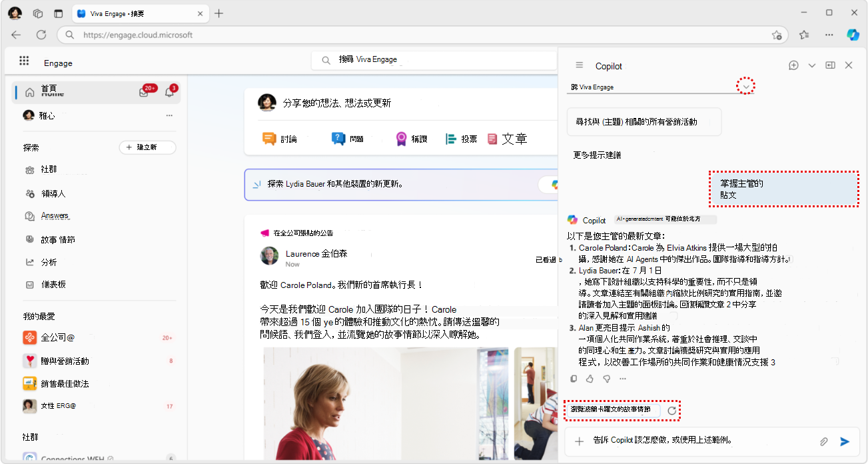
Task: Open 更多提示建議 more prompt suggestions
Action: click(x=598, y=155)
